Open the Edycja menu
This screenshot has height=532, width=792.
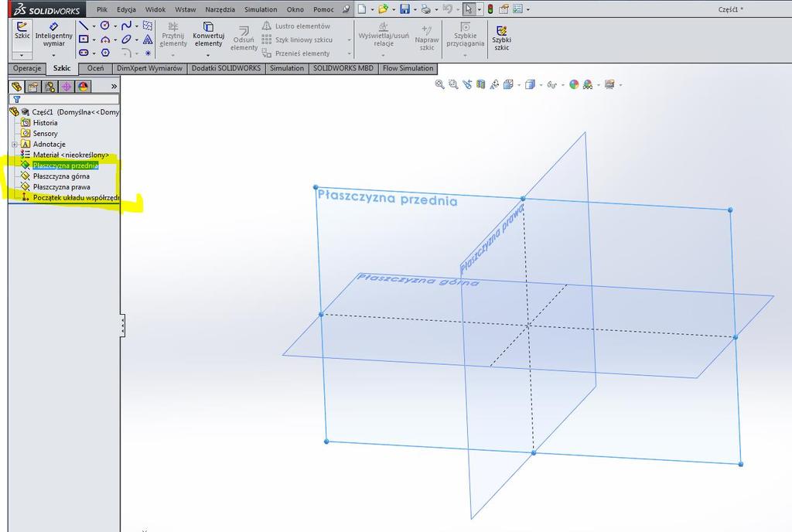[x=126, y=9]
